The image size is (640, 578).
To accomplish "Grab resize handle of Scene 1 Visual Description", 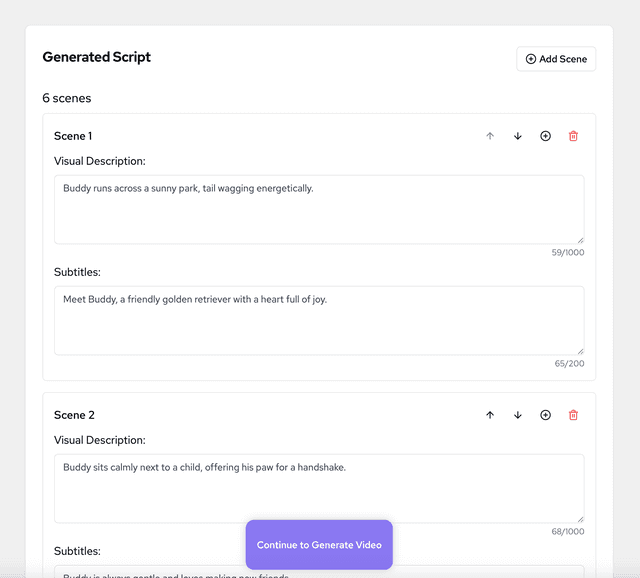I will 580,240.
